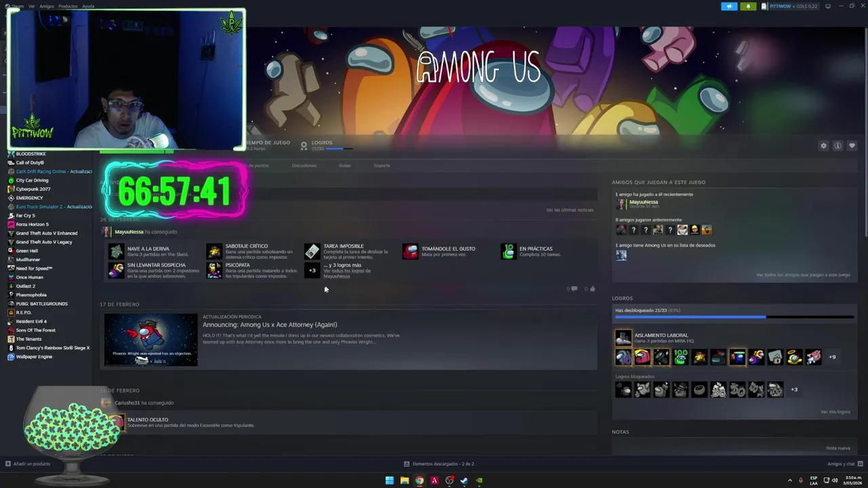
Task: Switch to the Guías tab
Action: [x=344, y=165]
